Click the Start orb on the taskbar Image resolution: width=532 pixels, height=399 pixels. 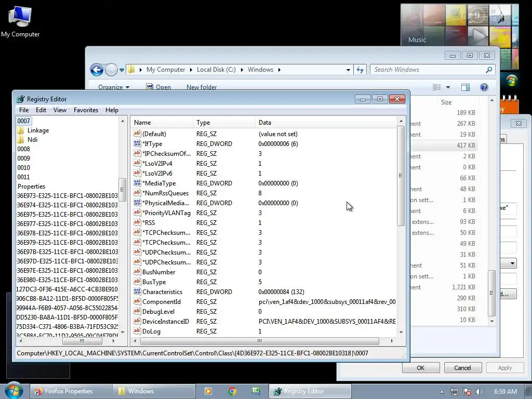tap(13, 391)
